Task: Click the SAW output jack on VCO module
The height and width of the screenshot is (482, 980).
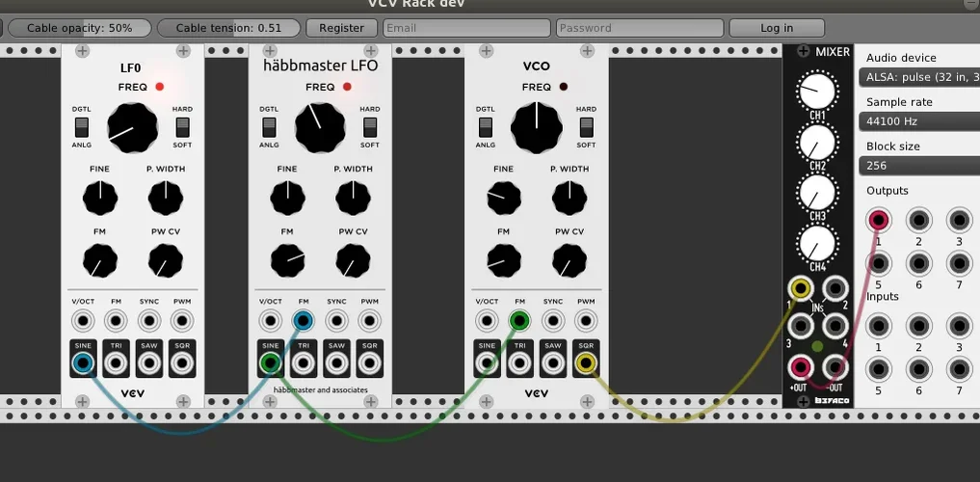Action: click(x=553, y=362)
